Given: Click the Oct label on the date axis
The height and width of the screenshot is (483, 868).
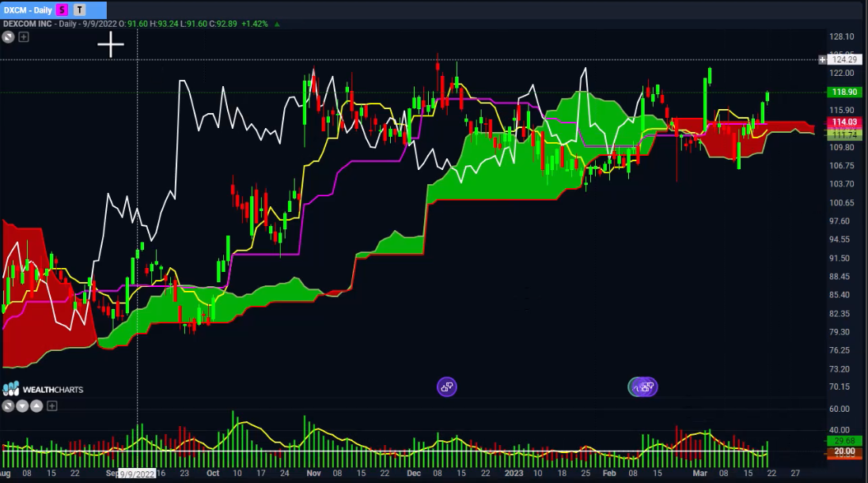Looking at the screenshot, I should point(213,473).
